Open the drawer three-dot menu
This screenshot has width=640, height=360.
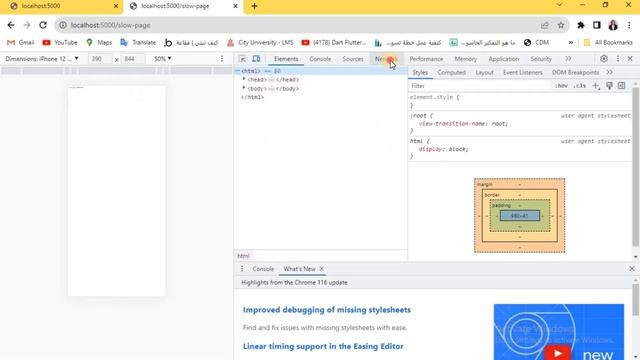coord(242,269)
